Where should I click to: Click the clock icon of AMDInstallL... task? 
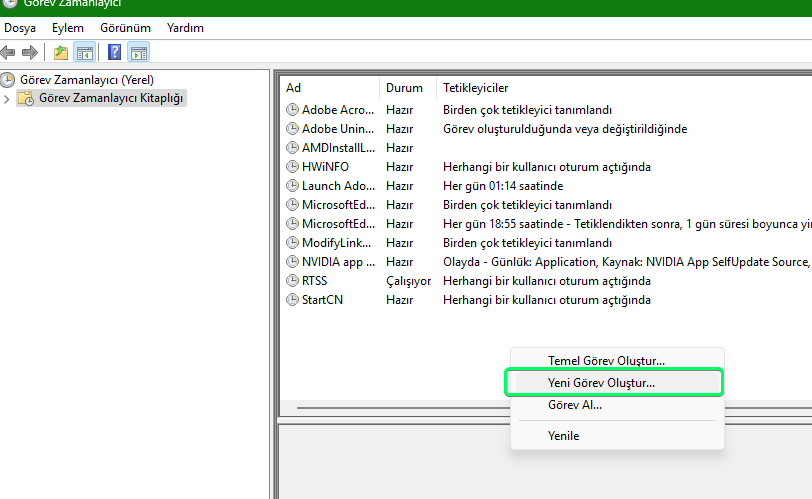293,148
